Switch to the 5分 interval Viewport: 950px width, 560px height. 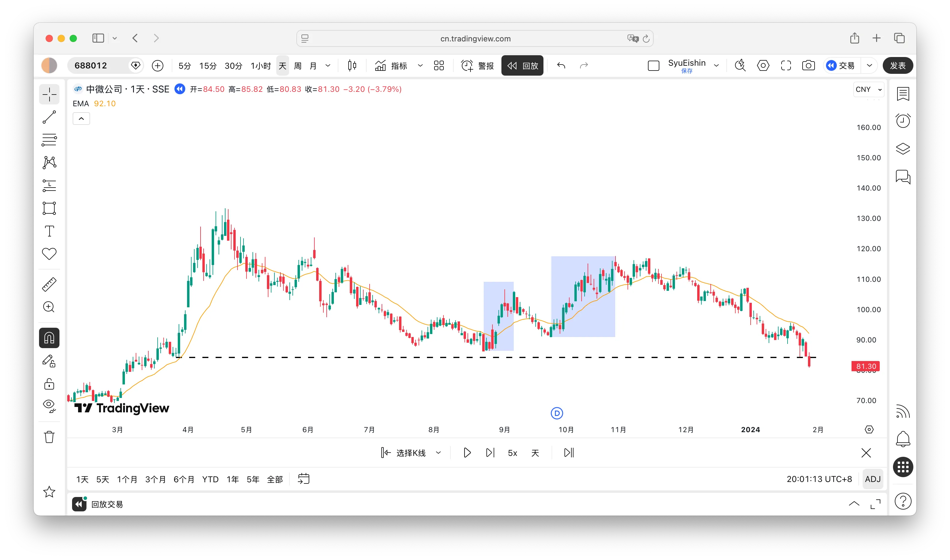[185, 66]
